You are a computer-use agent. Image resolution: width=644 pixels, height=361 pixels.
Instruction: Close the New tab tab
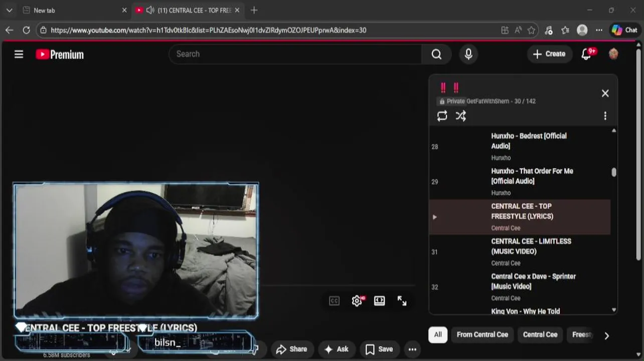pos(124,10)
